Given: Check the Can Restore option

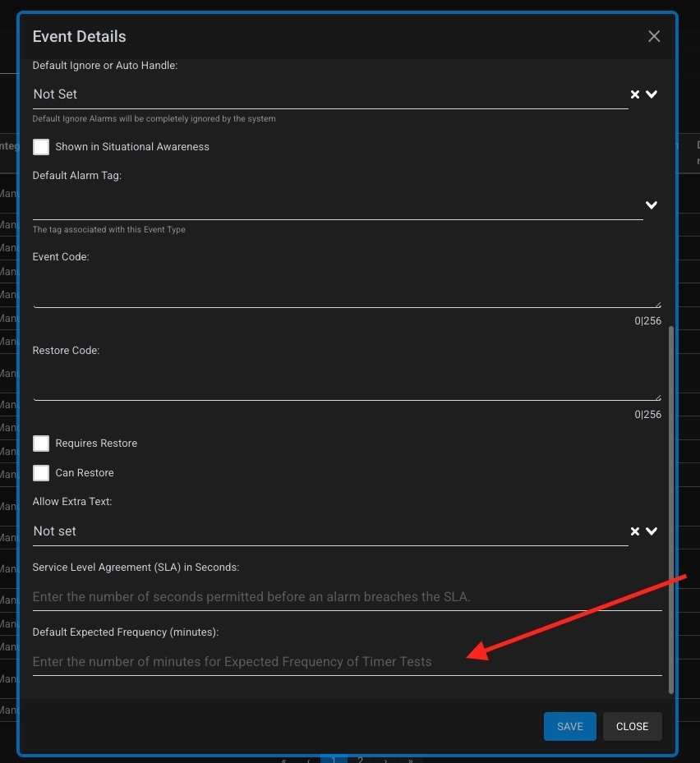Looking at the screenshot, I should click(x=40, y=472).
